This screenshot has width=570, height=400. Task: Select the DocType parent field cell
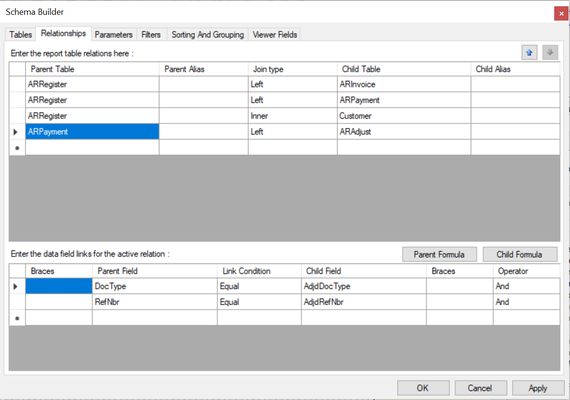pos(155,286)
